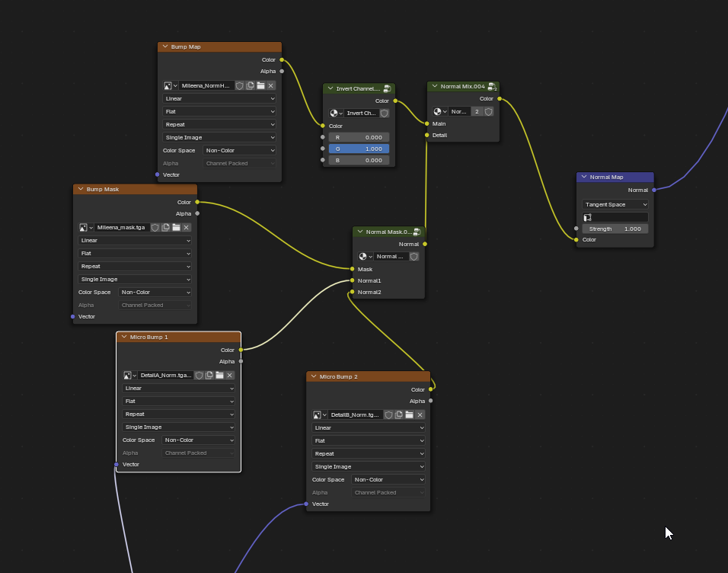The height and width of the screenshot is (573, 728).
Task: Unlink image from Micro Bump 1 node
Action: coord(230,375)
